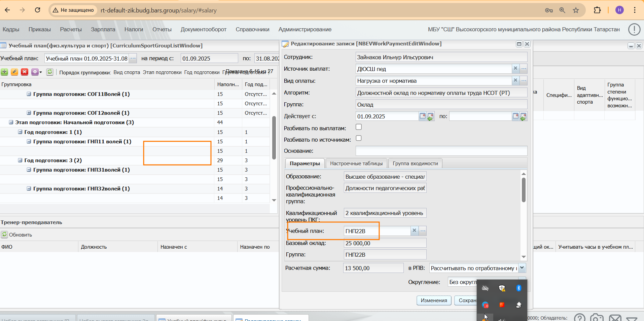Click Windows Security shield tray icon
This screenshot has width=644, height=321.
tap(502, 288)
